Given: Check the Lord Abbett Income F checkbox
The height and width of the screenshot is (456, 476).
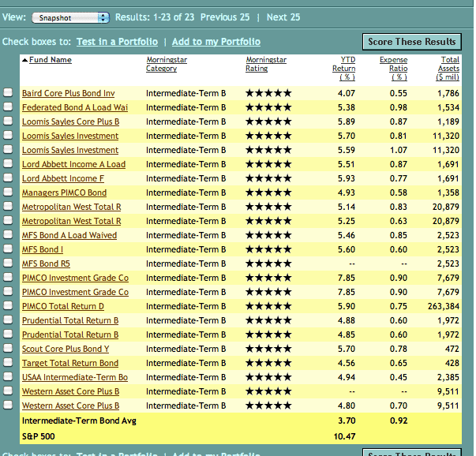Looking at the screenshot, I should (8, 178).
